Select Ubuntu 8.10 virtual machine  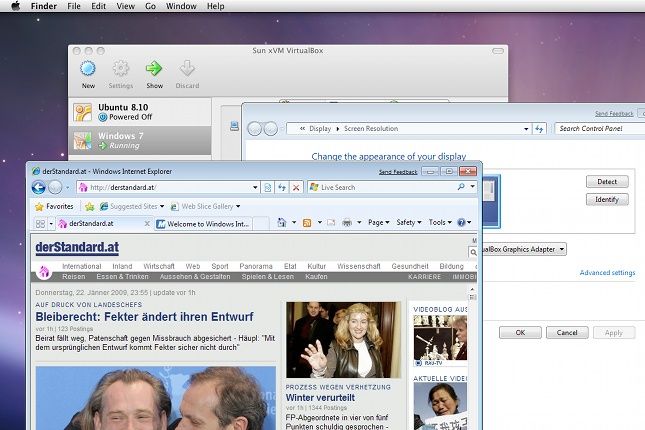(x=140, y=112)
